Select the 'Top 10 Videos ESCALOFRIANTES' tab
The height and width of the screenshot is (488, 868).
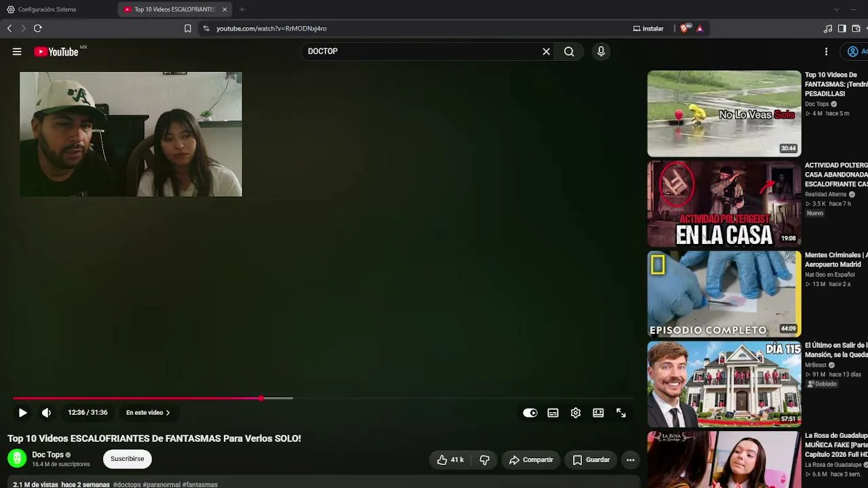tap(170, 9)
